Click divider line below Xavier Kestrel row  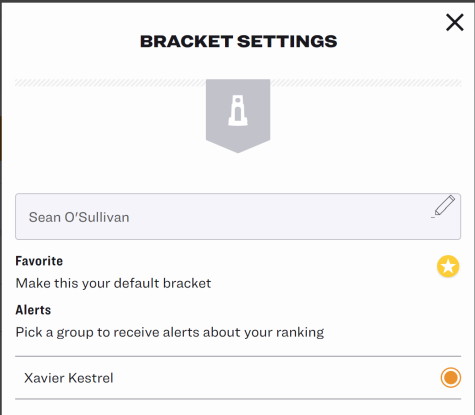point(238,399)
